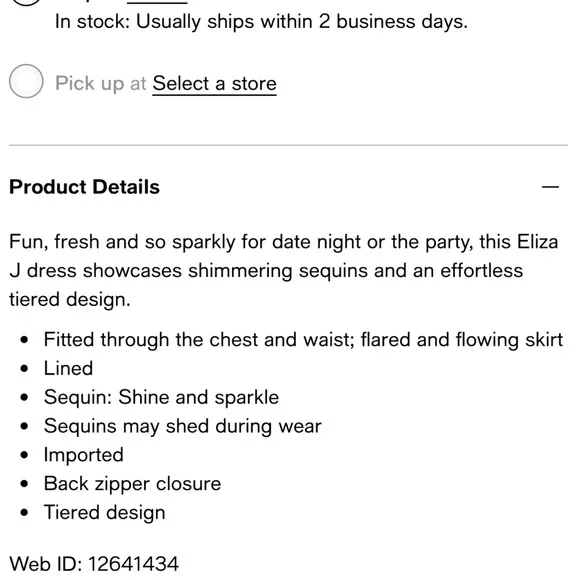This screenshot has width=580, height=580.
Task: Click Sequins may shed during wear
Action: point(183,426)
